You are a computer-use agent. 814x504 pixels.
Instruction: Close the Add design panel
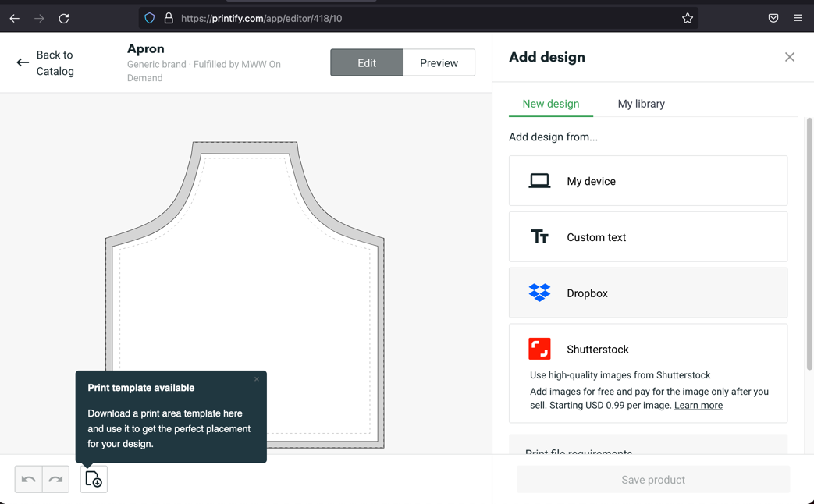(x=789, y=57)
